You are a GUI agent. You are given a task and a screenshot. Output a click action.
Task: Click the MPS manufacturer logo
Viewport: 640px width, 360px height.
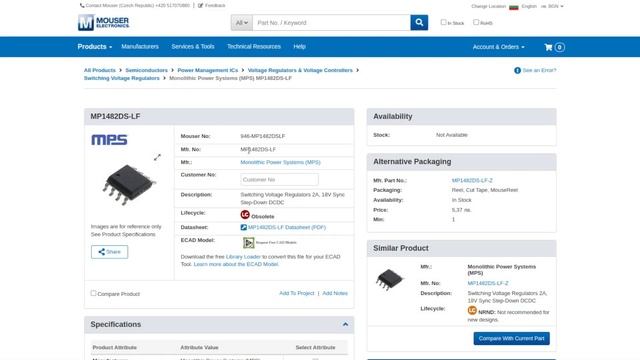109,140
